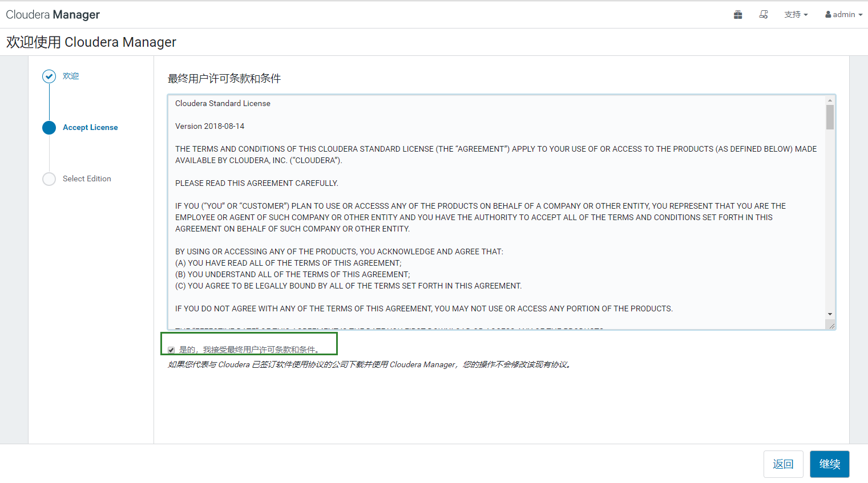Open the admin user dropdown
The height and width of the screenshot is (483, 868).
point(844,15)
